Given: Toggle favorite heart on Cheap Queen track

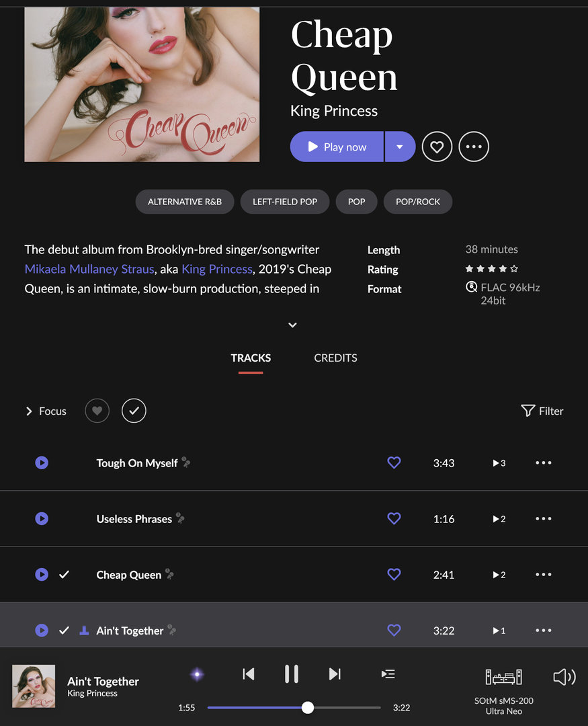Looking at the screenshot, I should tap(394, 575).
